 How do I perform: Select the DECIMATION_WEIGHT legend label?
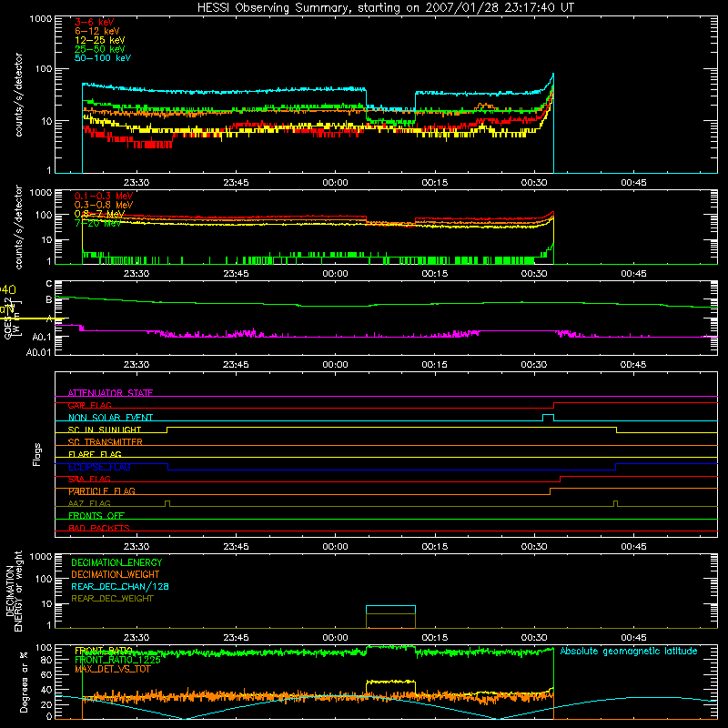coord(116,574)
